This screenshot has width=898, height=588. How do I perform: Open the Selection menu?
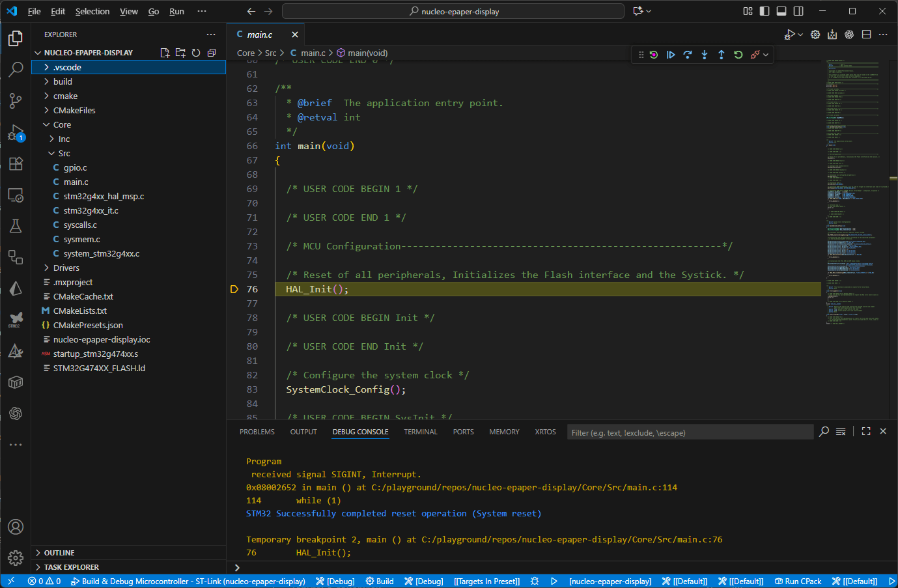coord(92,11)
